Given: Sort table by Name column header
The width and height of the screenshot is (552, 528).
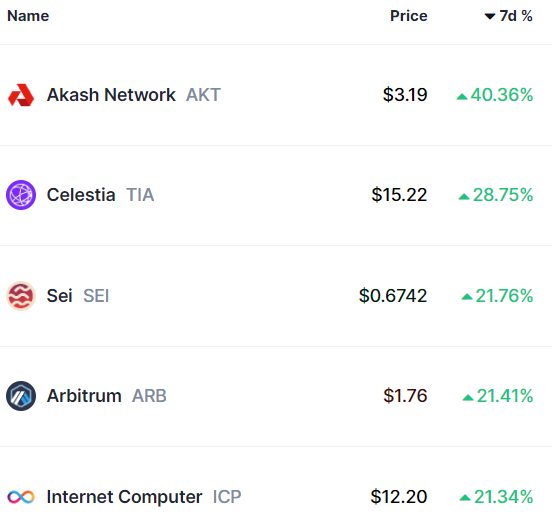Looking at the screenshot, I should pos(28,16).
